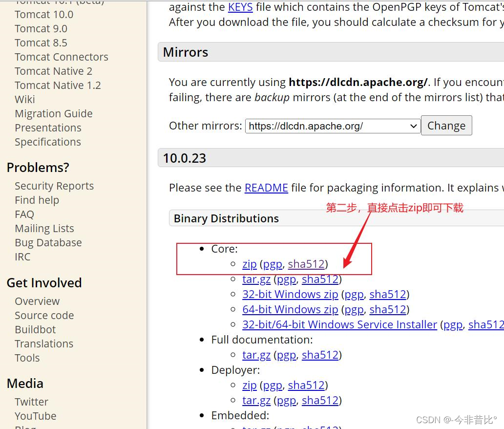Open the Specifications link
Image resolution: width=504 pixels, height=429 pixels.
pyautogui.click(x=48, y=142)
